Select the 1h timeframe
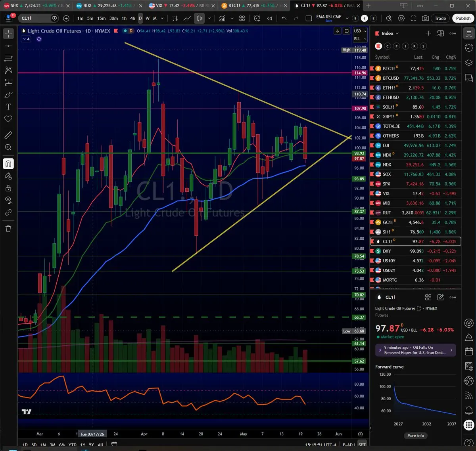Viewport: 476px width, 451px height. tap(124, 18)
